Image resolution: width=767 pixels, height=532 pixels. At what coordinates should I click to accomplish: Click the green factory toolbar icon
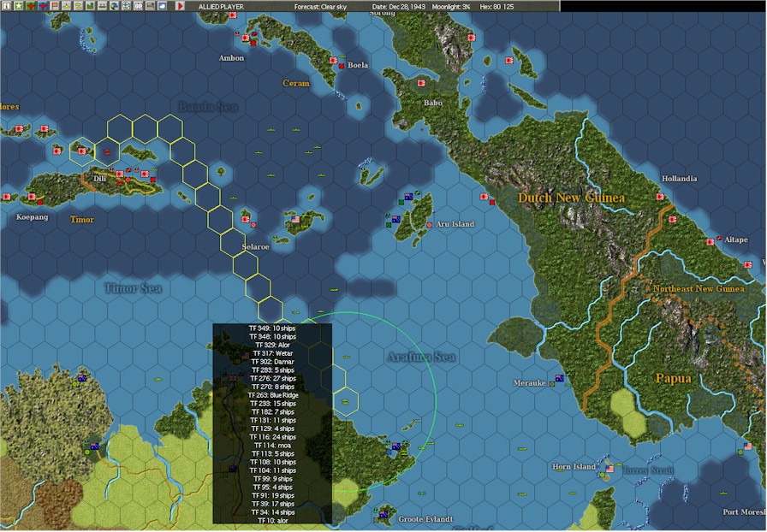click(x=90, y=6)
